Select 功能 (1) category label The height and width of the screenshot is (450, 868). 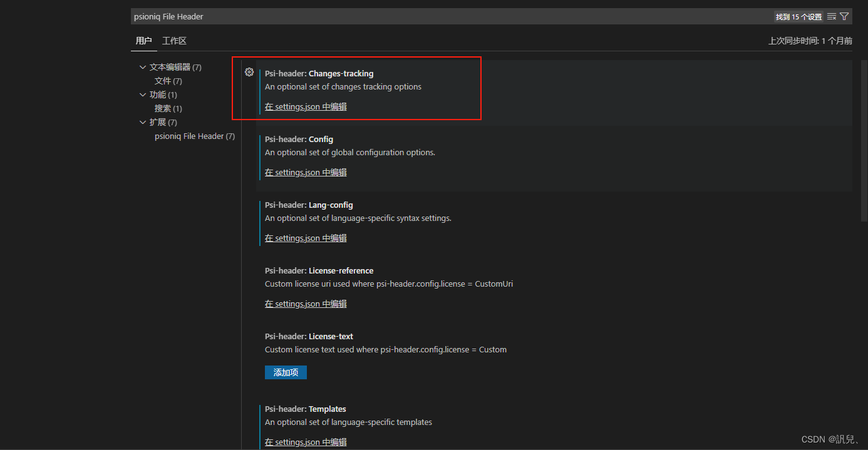click(x=163, y=95)
